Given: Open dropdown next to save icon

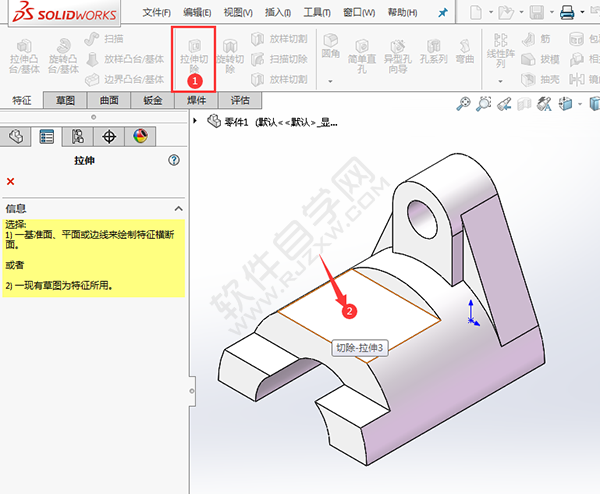Looking at the screenshot, I should click(552, 12).
